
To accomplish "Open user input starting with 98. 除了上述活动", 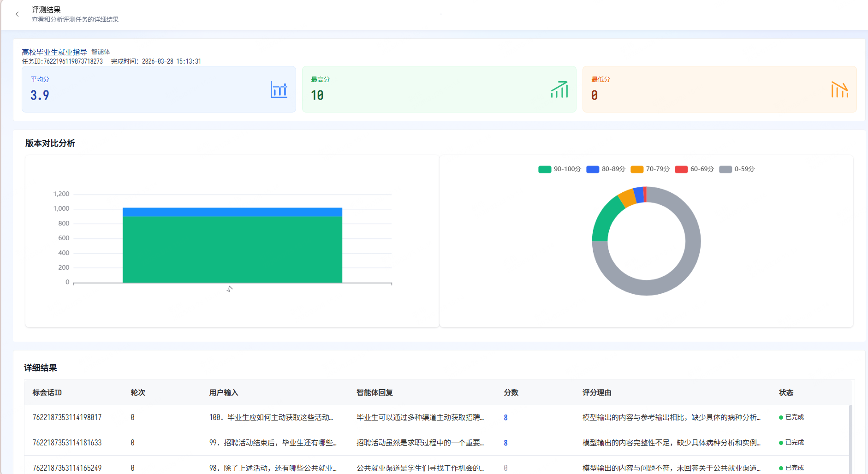I will (x=273, y=468).
